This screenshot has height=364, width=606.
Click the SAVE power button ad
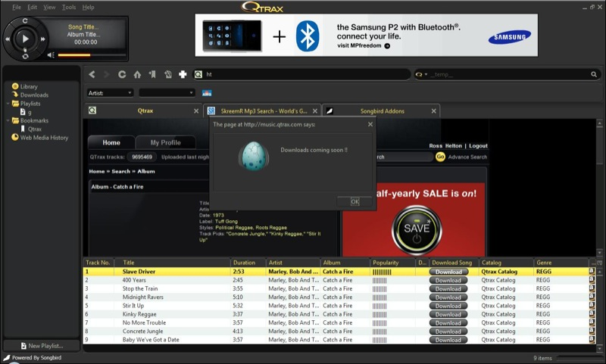[416, 231]
